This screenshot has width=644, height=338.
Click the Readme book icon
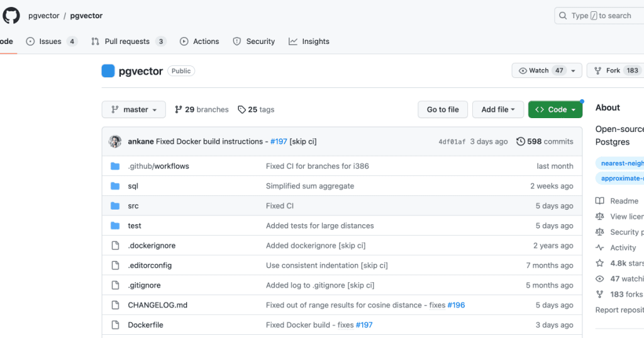[x=599, y=201]
